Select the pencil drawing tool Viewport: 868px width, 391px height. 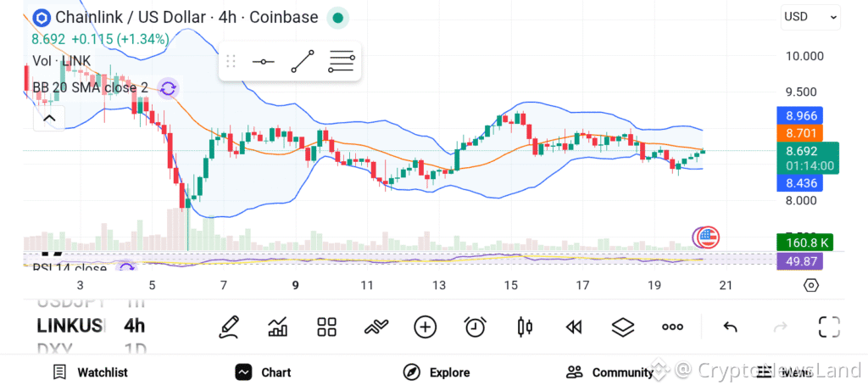228,327
